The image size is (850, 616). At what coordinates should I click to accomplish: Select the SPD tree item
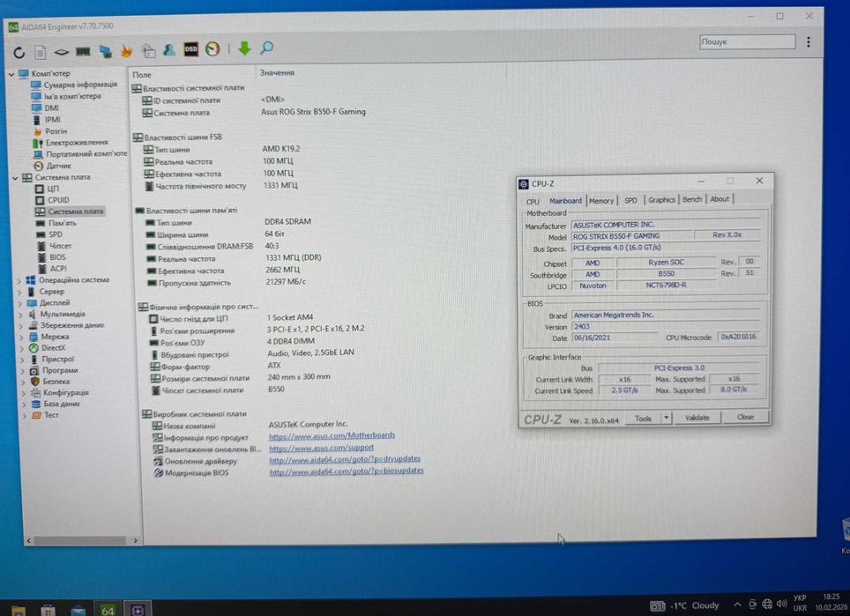coord(56,234)
